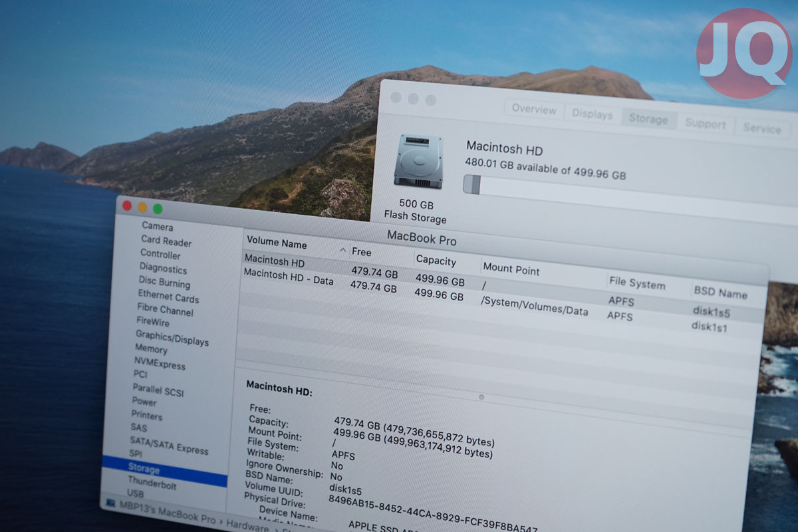Click the MacBook Pro window title

point(422,237)
